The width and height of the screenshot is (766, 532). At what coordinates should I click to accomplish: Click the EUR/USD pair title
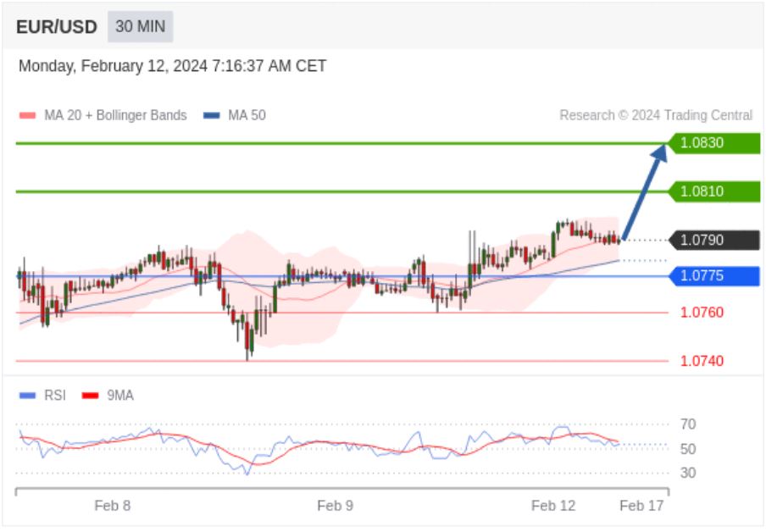click(x=57, y=27)
